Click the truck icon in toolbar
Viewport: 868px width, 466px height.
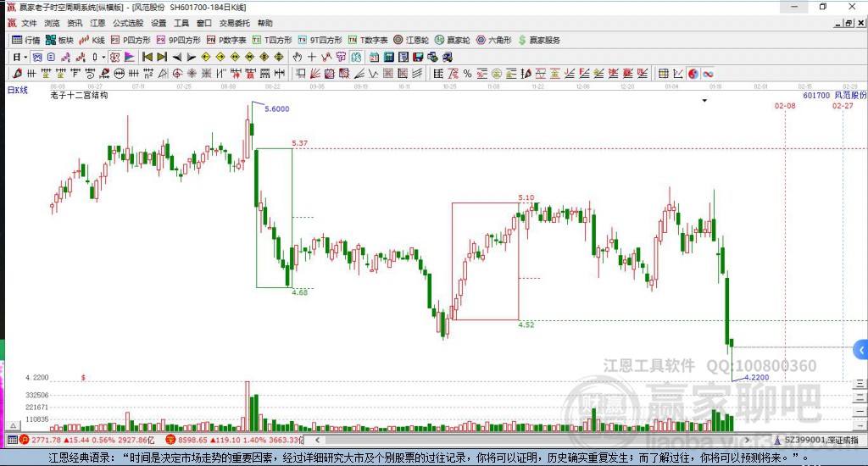[x=448, y=57]
